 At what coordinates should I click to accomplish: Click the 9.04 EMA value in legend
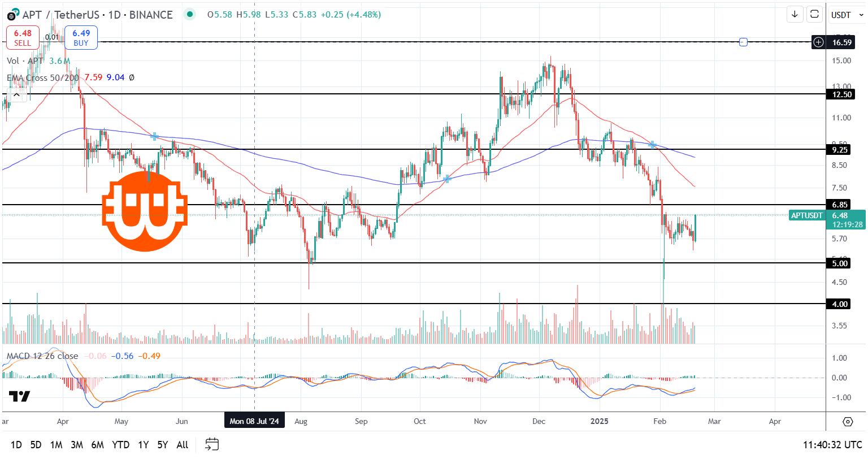point(115,77)
